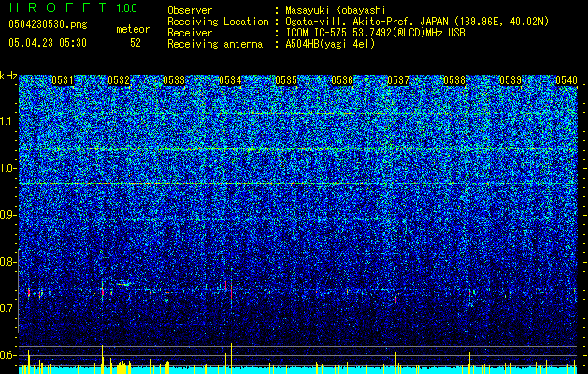Click the Observer label

pos(190,10)
